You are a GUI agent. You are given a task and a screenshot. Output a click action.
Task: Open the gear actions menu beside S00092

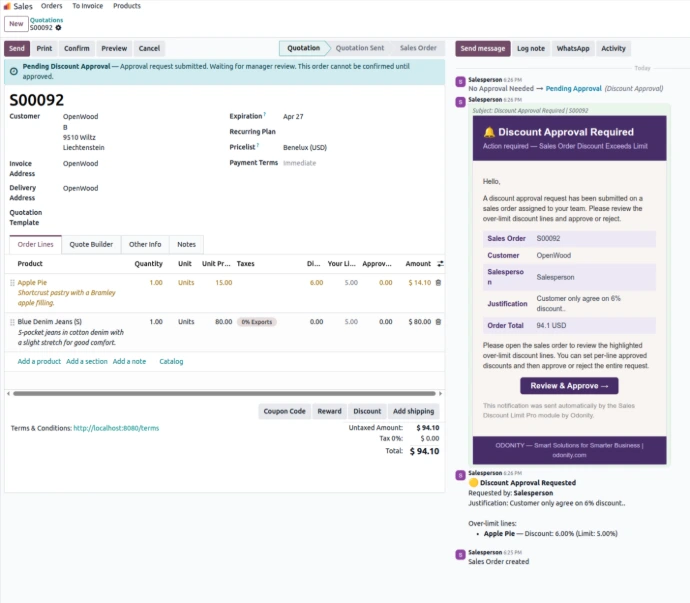click(58, 28)
